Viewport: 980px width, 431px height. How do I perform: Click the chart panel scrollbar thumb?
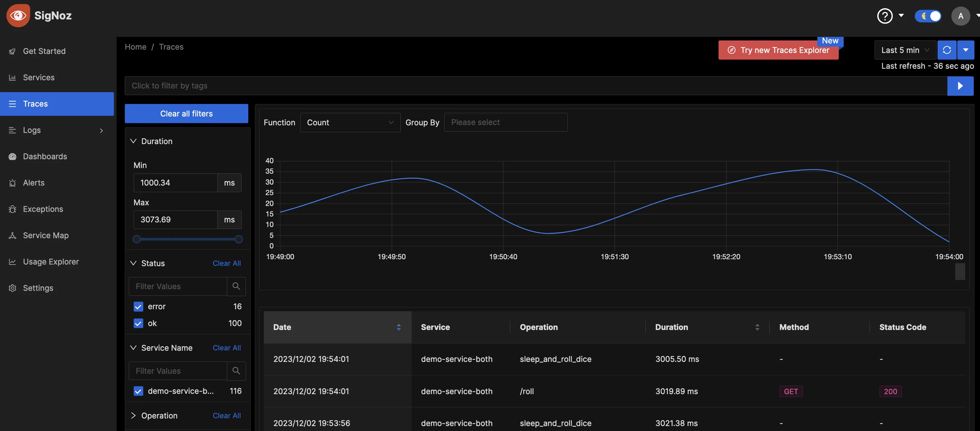(960, 271)
